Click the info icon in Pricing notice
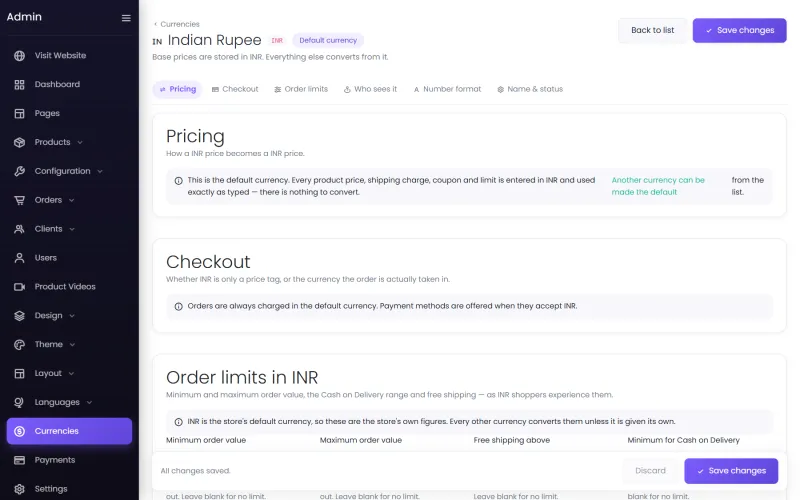The width and height of the screenshot is (800, 500). pyautogui.click(x=179, y=181)
